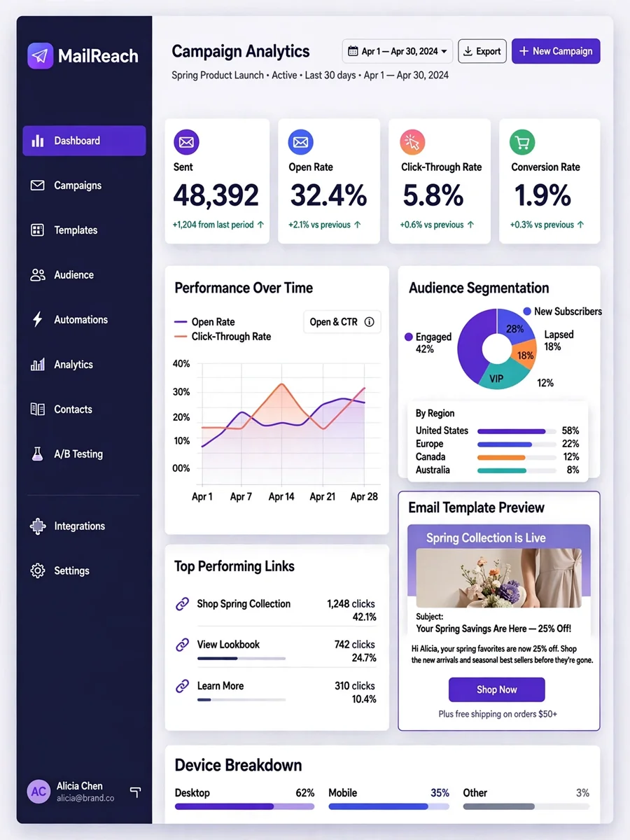
Task: Click the Open Rate card envelope icon
Action: tap(301, 142)
